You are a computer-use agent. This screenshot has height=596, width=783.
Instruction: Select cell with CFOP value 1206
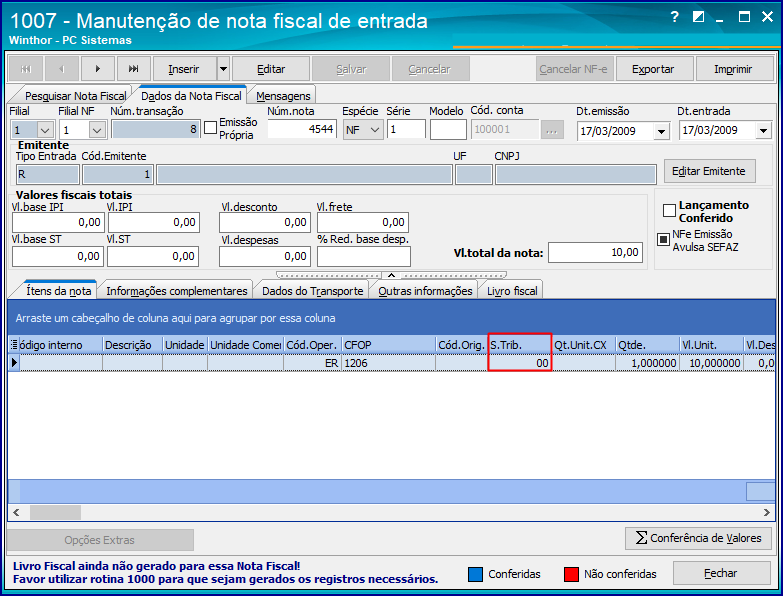coord(389,363)
